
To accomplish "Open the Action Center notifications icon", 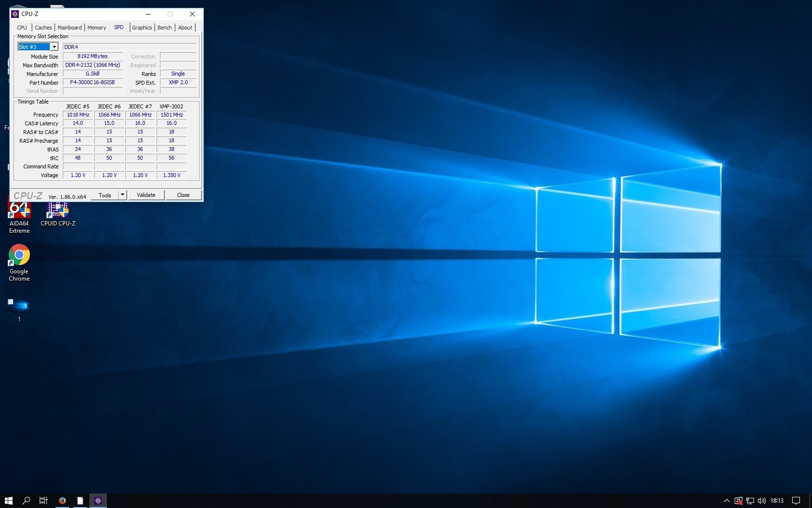I will (x=796, y=501).
